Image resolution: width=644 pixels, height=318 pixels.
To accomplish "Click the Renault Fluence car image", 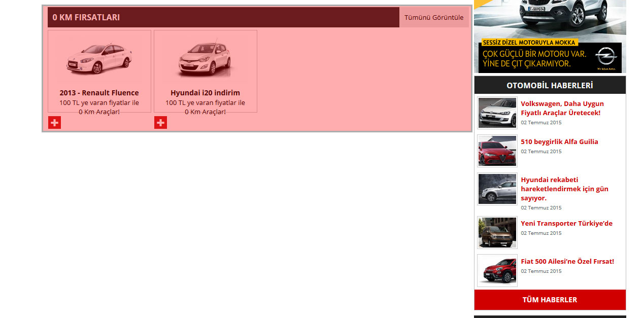I will (99, 59).
